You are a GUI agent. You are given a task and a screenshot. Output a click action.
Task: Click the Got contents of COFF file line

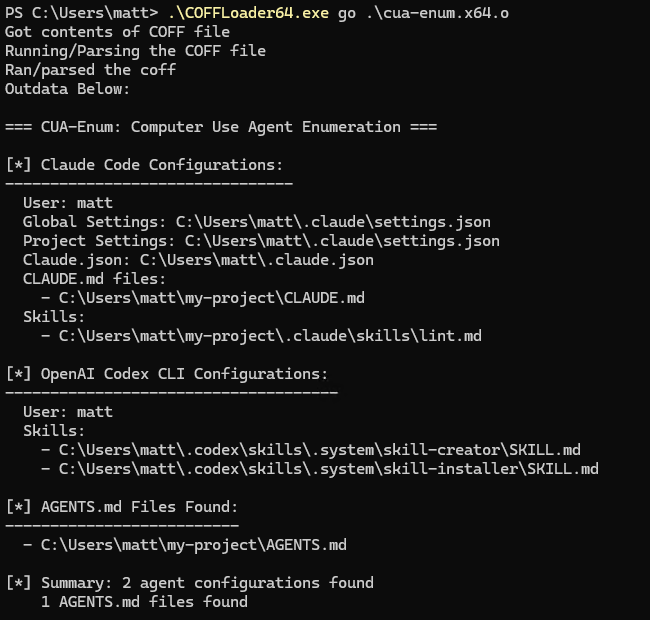tap(117, 32)
